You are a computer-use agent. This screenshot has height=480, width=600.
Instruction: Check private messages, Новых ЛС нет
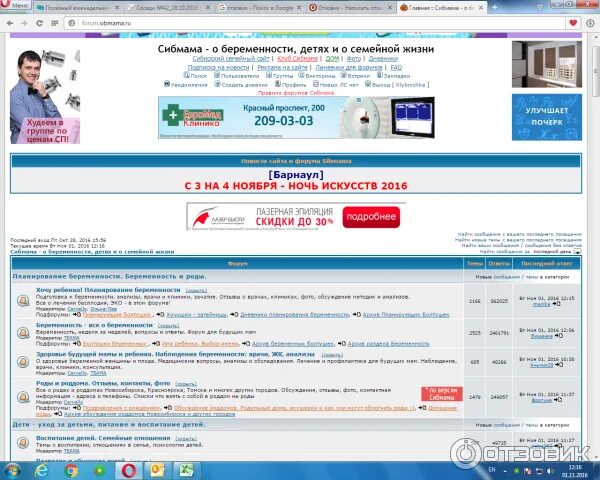tap(336, 85)
